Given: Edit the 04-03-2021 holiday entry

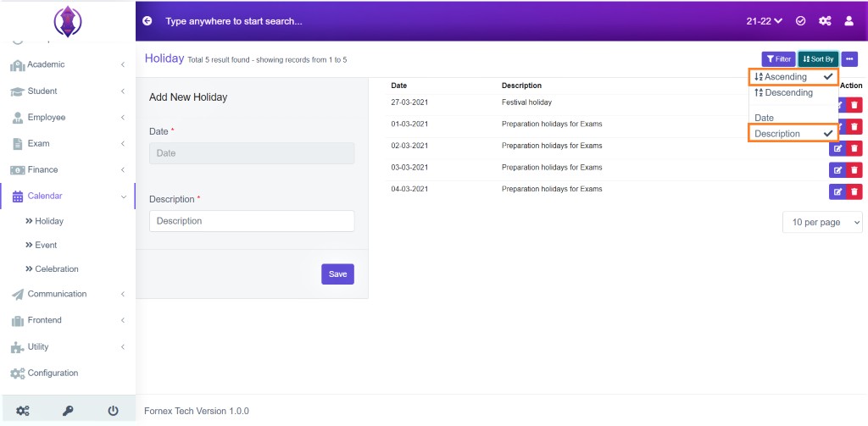Looking at the screenshot, I should pos(837,192).
